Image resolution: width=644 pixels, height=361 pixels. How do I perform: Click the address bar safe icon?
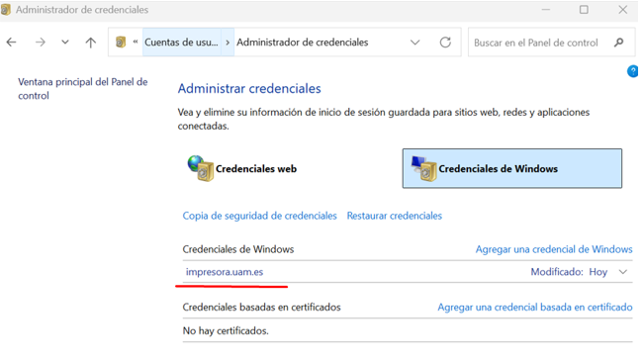[121, 42]
